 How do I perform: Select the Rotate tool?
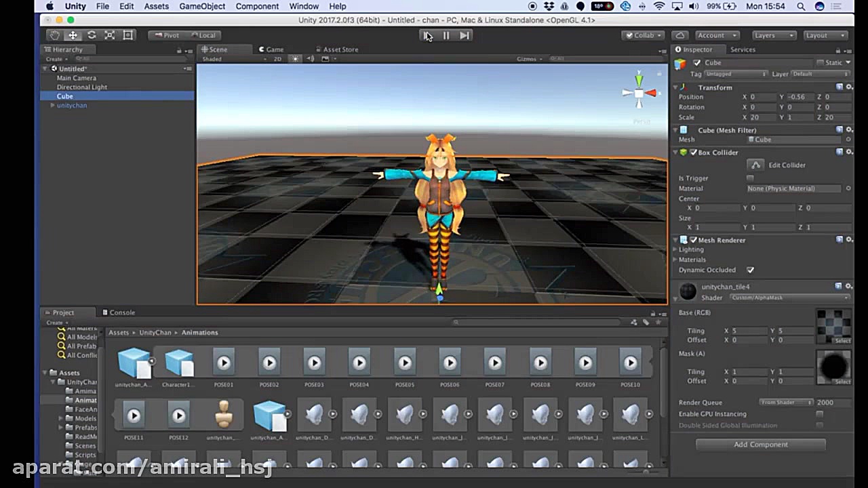click(92, 35)
